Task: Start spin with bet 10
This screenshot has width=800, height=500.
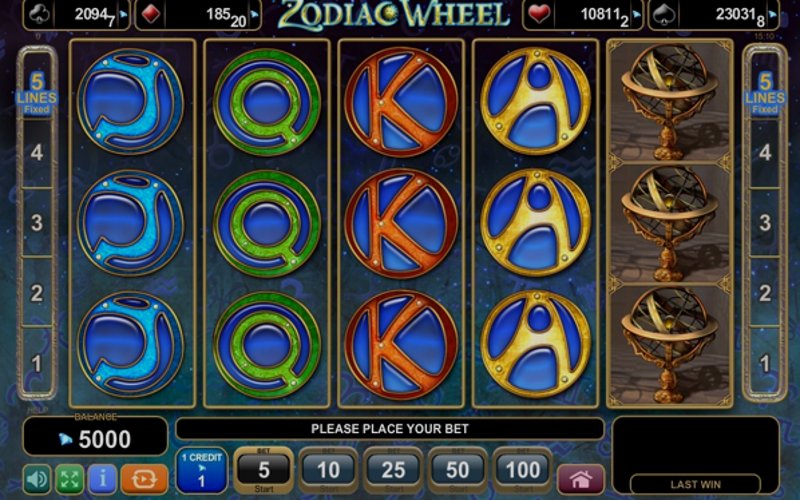Action: click(x=328, y=470)
